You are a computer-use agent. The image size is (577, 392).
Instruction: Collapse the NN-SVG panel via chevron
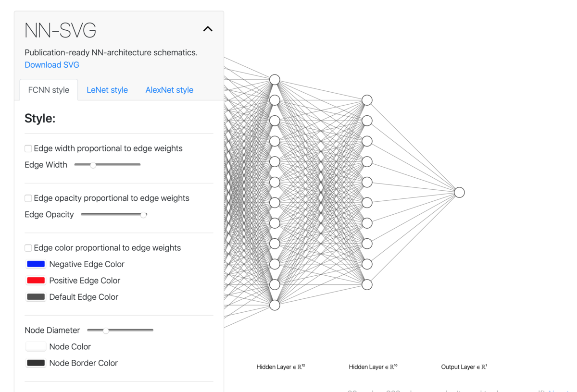coord(208,28)
